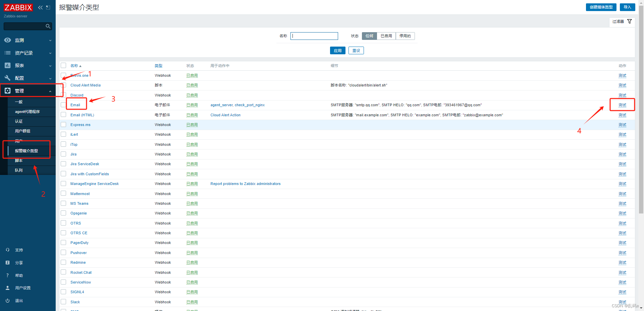Image resolution: width=644 pixels, height=311 pixels.
Task: Expand the 配置 menu chevron
Action: (50, 78)
